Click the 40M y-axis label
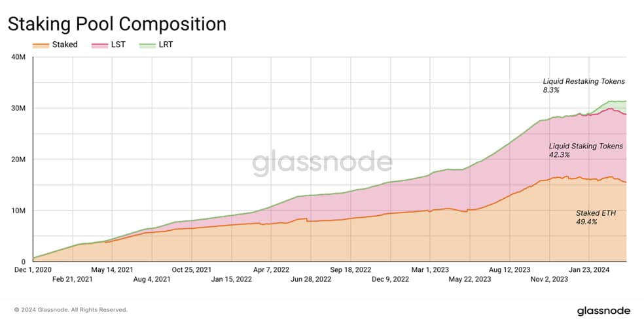The height and width of the screenshot is (327, 644). [18, 57]
